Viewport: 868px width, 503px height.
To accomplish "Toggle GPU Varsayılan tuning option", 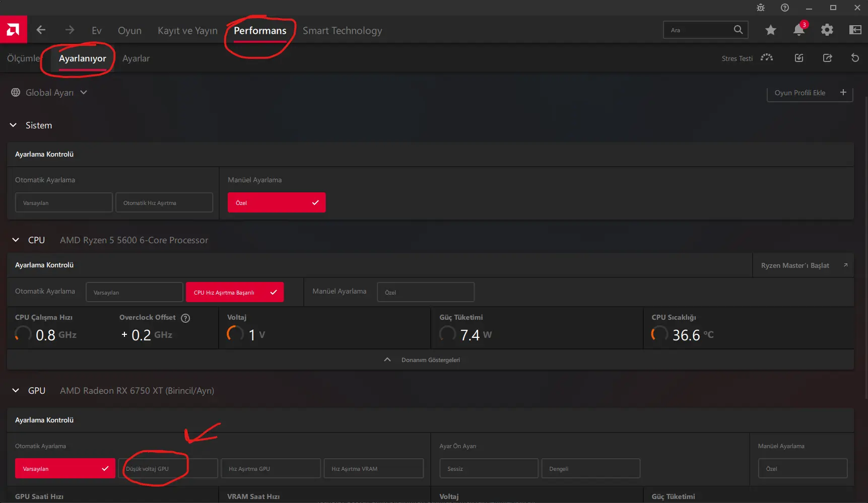I will click(65, 468).
